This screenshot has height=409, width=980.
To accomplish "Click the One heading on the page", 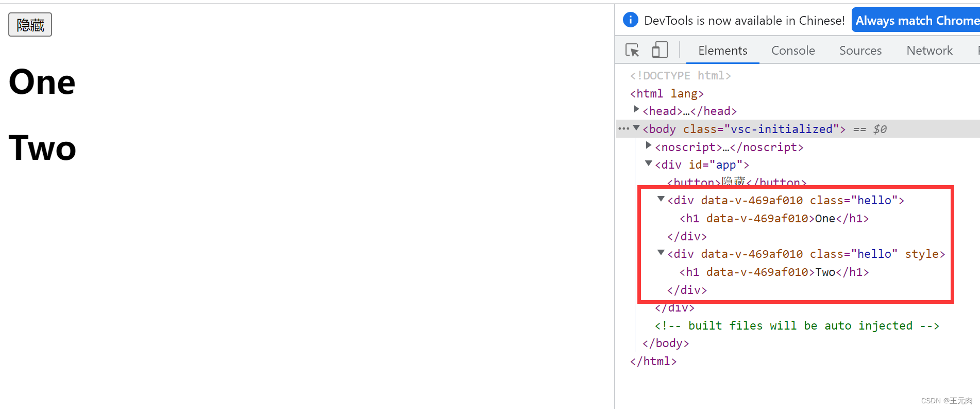I will (42, 82).
